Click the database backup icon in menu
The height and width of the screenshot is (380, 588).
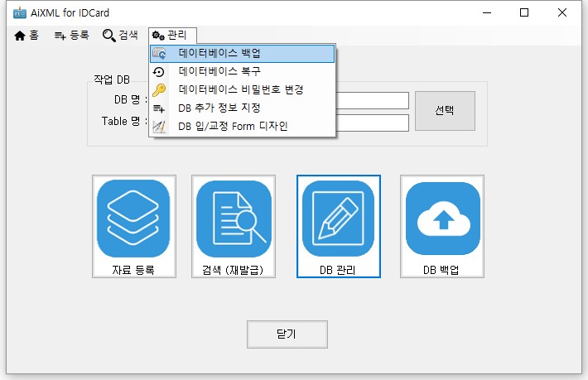click(160, 54)
